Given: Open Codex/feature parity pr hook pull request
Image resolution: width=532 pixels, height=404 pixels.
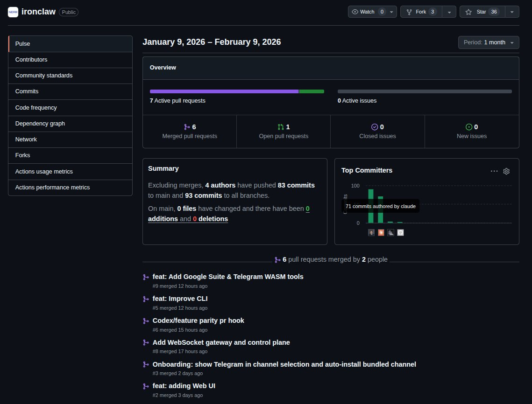Looking at the screenshot, I should point(199,320).
